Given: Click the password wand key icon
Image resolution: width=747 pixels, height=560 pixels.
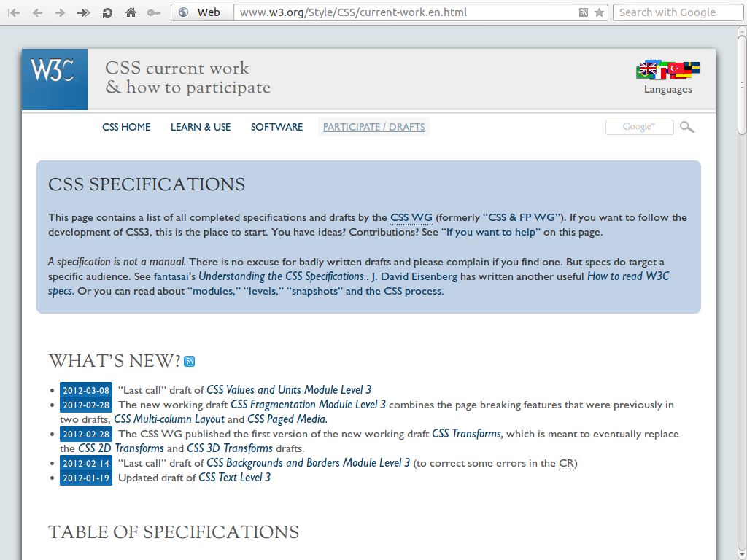Looking at the screenshot, I should click(153, 12).
